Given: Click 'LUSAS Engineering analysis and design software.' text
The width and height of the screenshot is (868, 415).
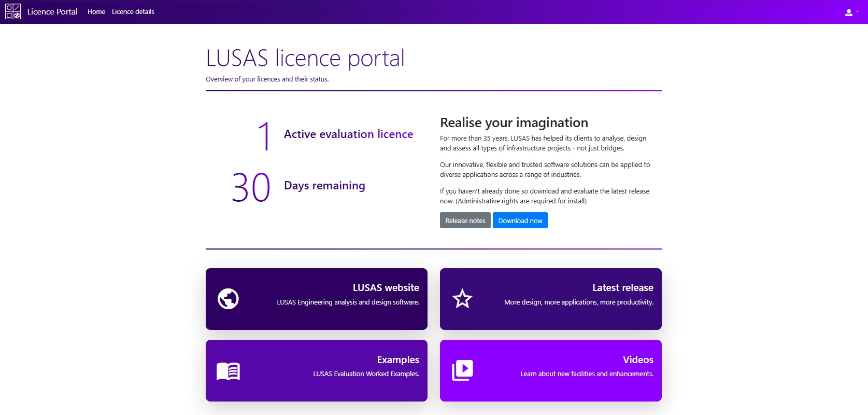Looking at the screenshot, I should point(348,302).
